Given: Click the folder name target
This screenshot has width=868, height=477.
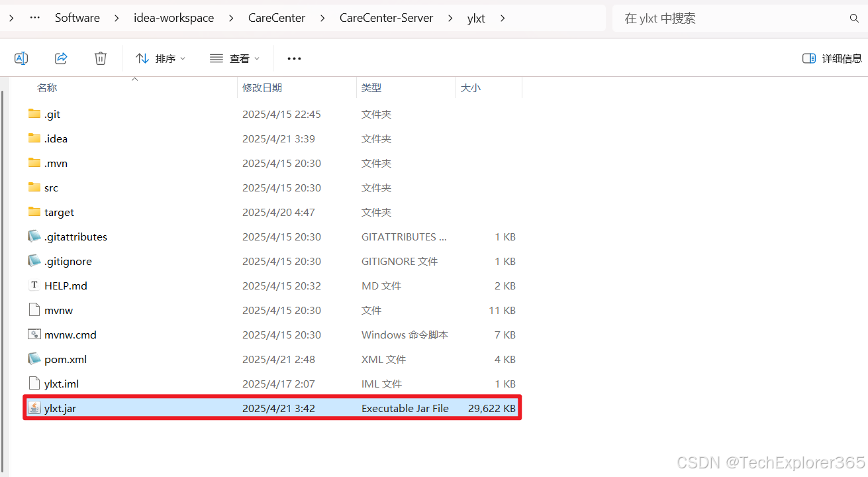Looking at the screenshot, I should [59, 212].
